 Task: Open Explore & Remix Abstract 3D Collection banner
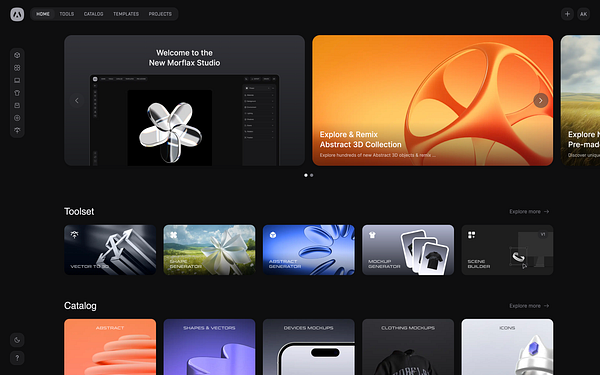pyautogui.click(x=432, y=100)
